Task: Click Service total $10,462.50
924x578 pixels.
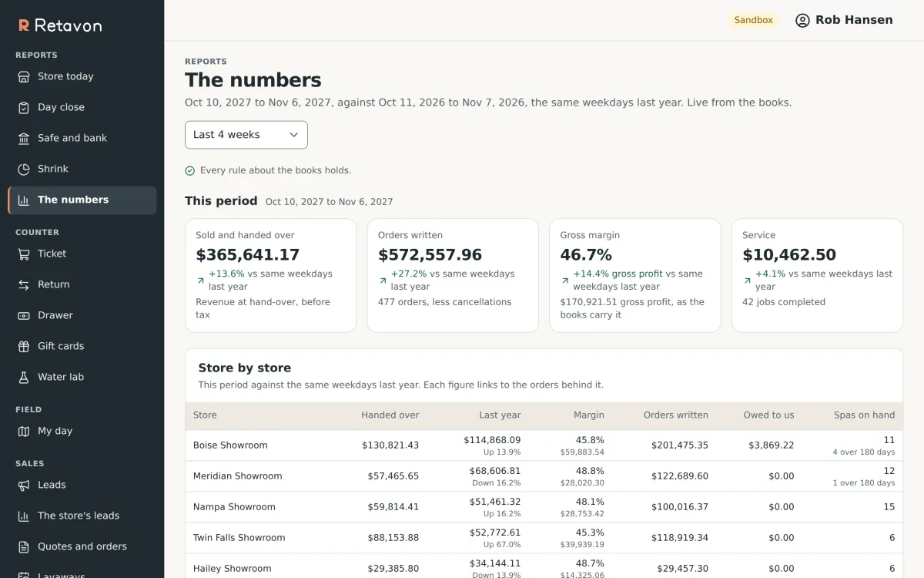Action: click(789, 255)
